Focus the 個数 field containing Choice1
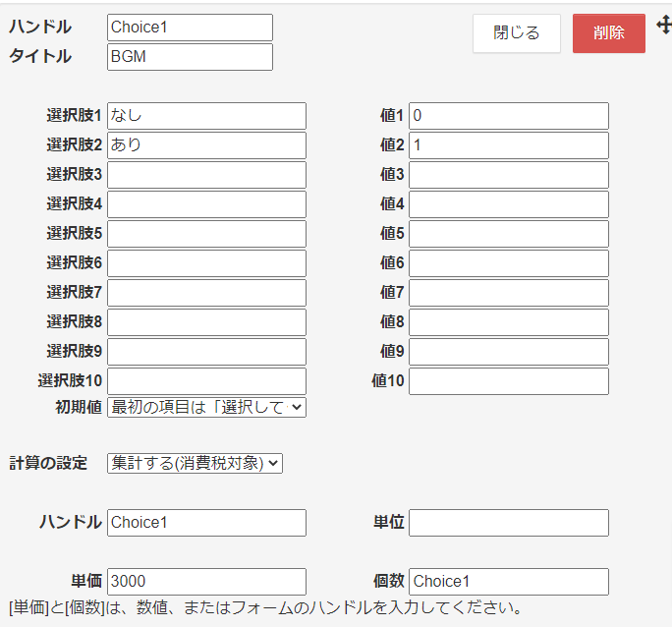672x627 pixels. click(508, 582)
